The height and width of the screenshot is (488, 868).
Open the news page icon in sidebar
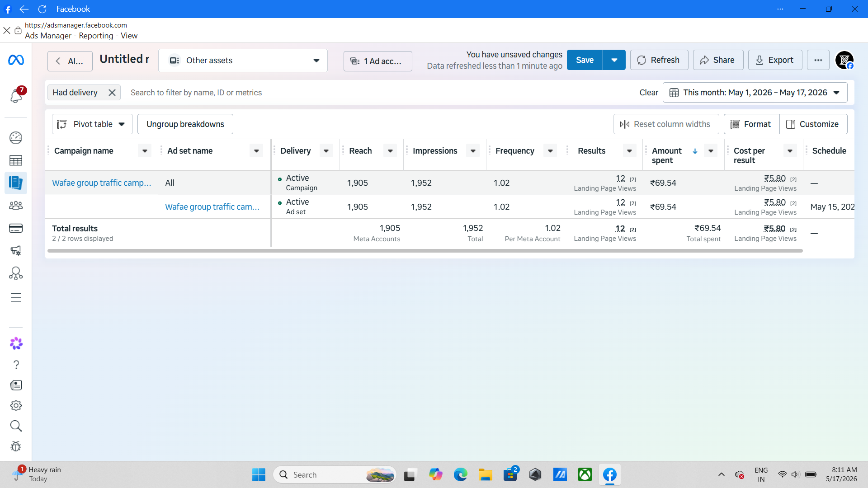point(16,385)
